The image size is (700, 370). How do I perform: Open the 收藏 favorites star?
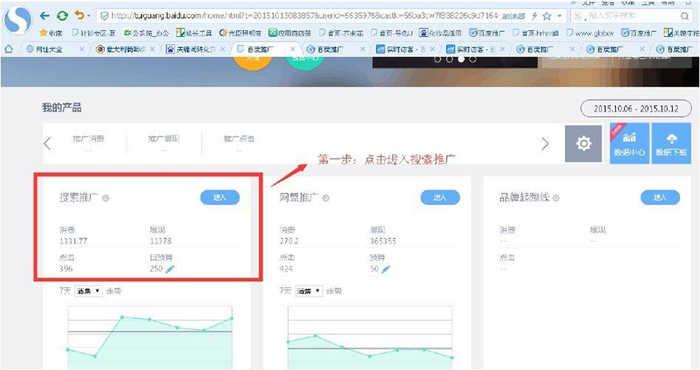coord(51,33)
